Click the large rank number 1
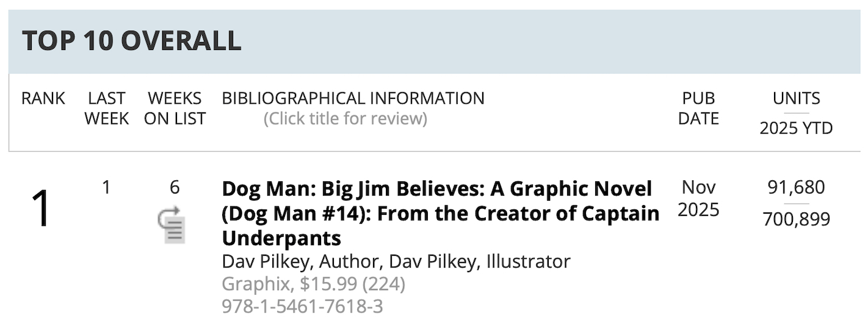868x326 pixels. 40,209
